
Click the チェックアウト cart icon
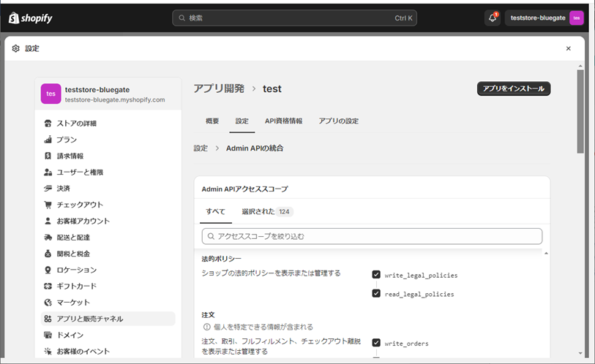(48, 205)
